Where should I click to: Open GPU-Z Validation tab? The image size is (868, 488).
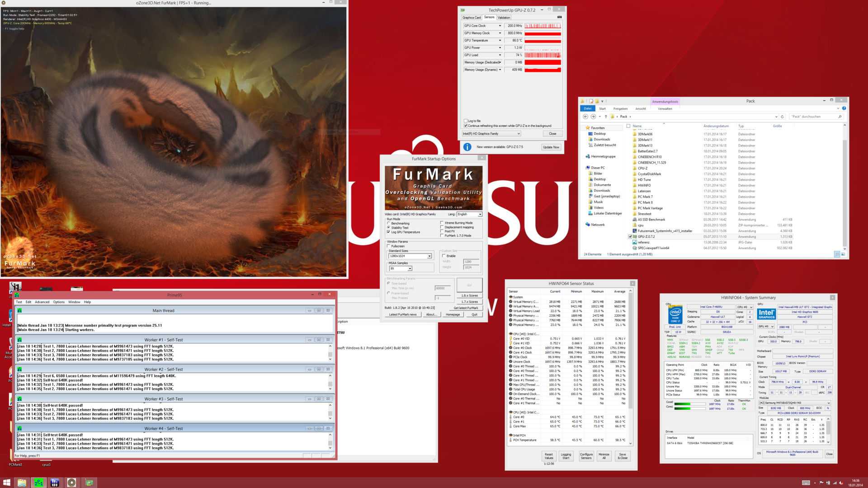click(504, 18)
